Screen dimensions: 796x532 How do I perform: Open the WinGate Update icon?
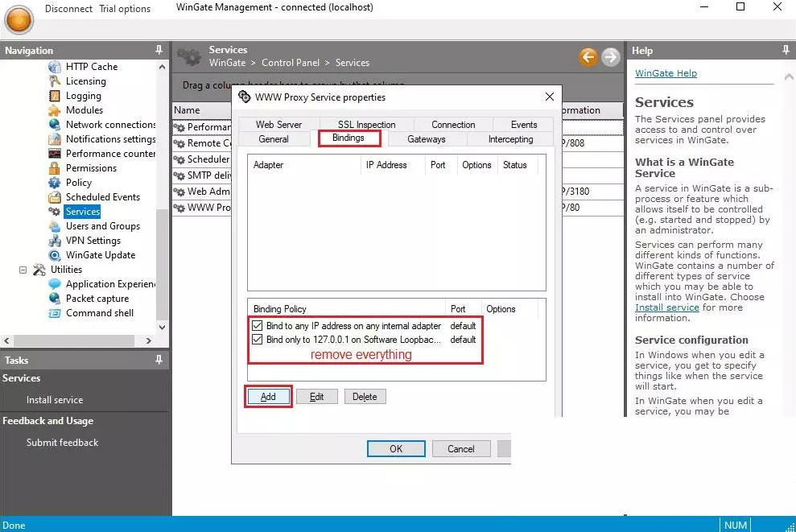tap(55, 255)
